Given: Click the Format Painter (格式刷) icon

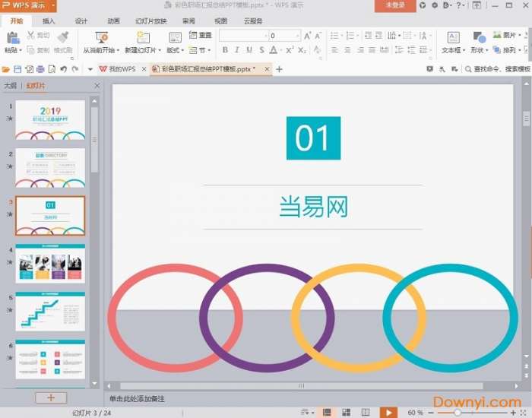Looking at the screenshot, I should pyautogui.click(x=63, y=38).
